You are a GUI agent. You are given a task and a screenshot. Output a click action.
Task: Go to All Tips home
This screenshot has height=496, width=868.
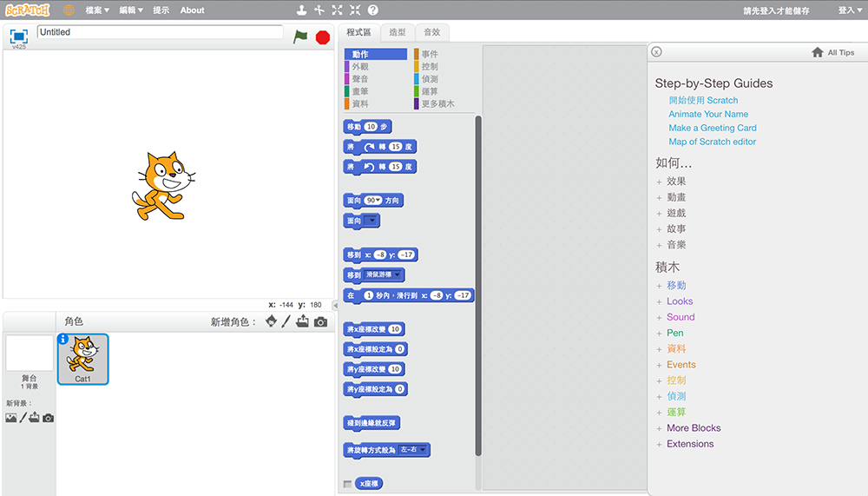click(x=833, y=52)
